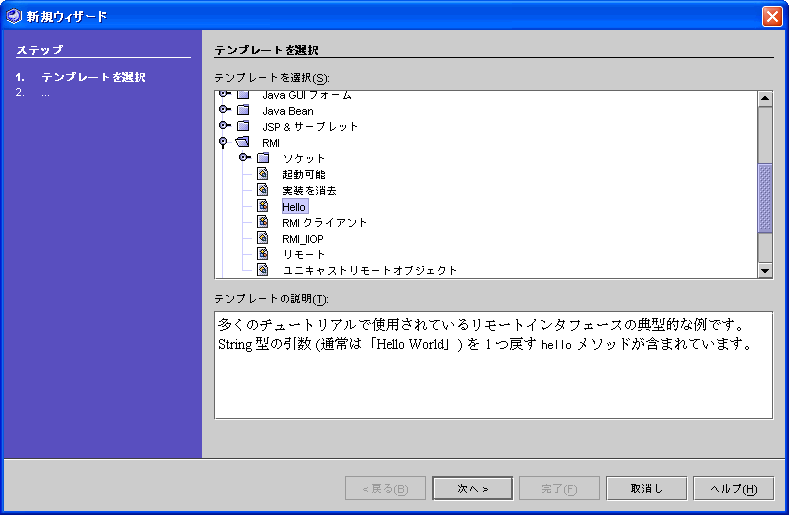Click the Java Bean folder icon
This screenshot has width=789, height=515.
(243, 111)
